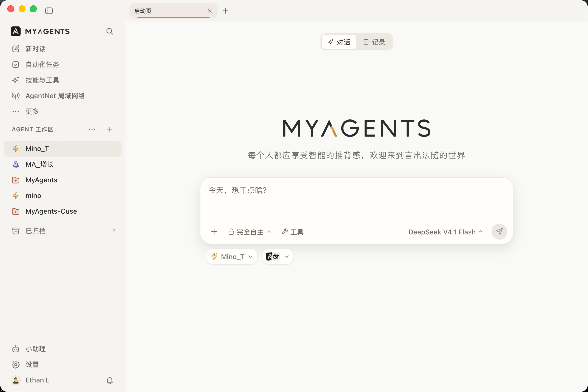
Task: Open 小助理 assistant
Action: coord(62,349)
